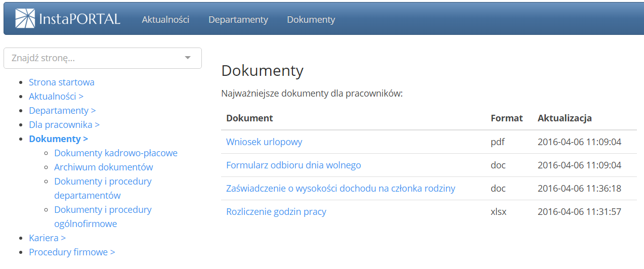Open Dokumenty i procedury departamentów

103,188
